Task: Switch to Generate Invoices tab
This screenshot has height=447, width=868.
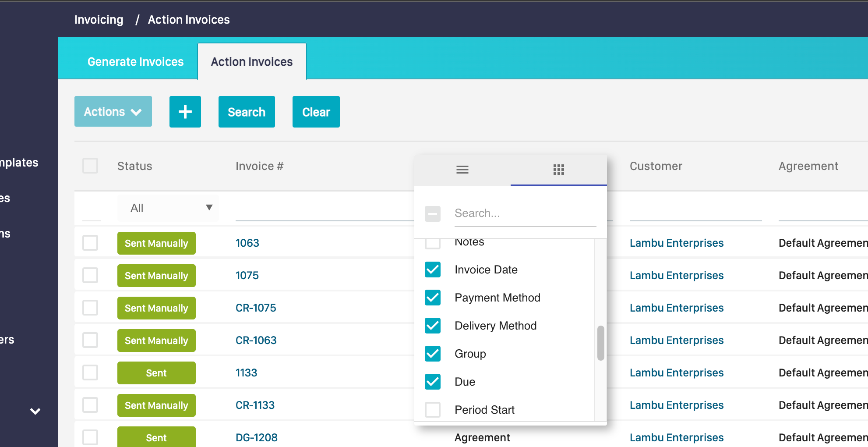Action: (x=135, y=62)
